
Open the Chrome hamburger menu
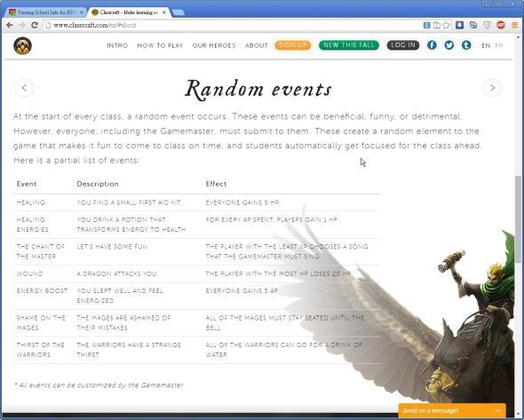[514, 25]
